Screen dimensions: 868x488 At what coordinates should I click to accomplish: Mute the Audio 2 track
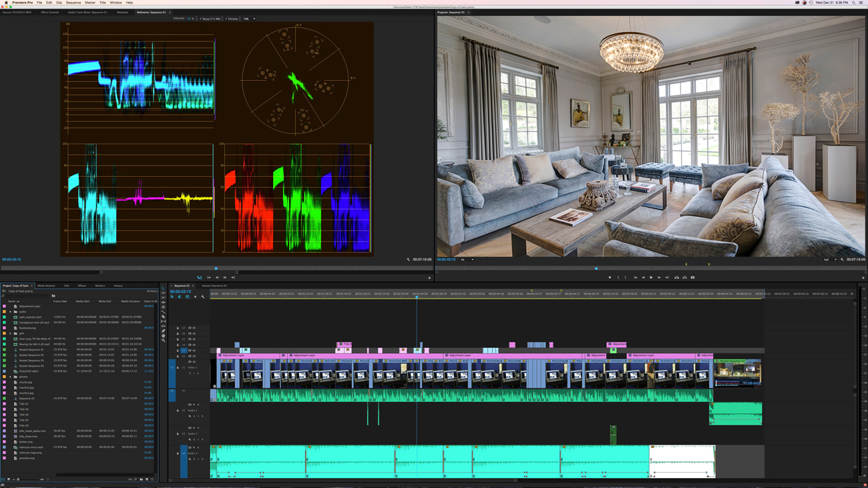(x=194, y=405)
